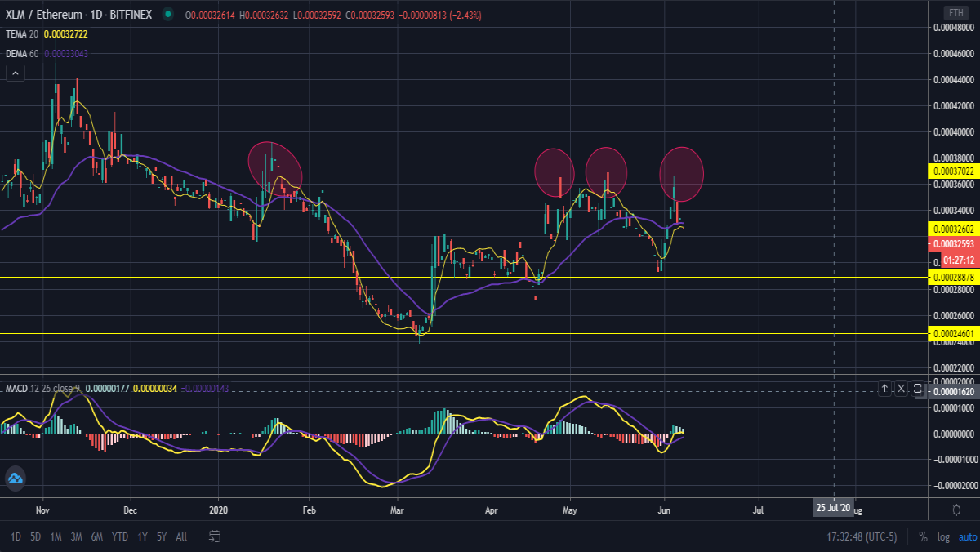Switch to the 5D date range
This screenshot has width=980, height=552.
(x=36, y=536)
